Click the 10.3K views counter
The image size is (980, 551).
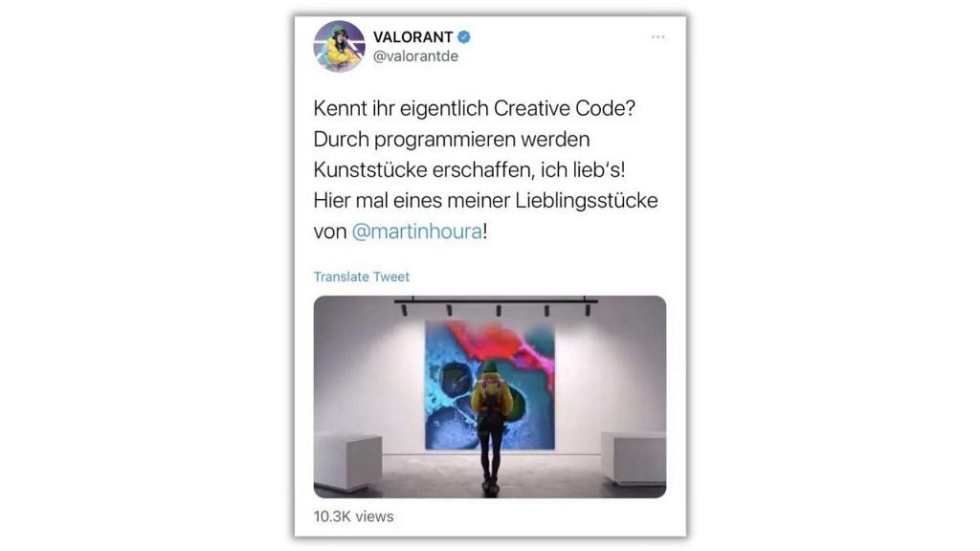(x=354, y=517)
